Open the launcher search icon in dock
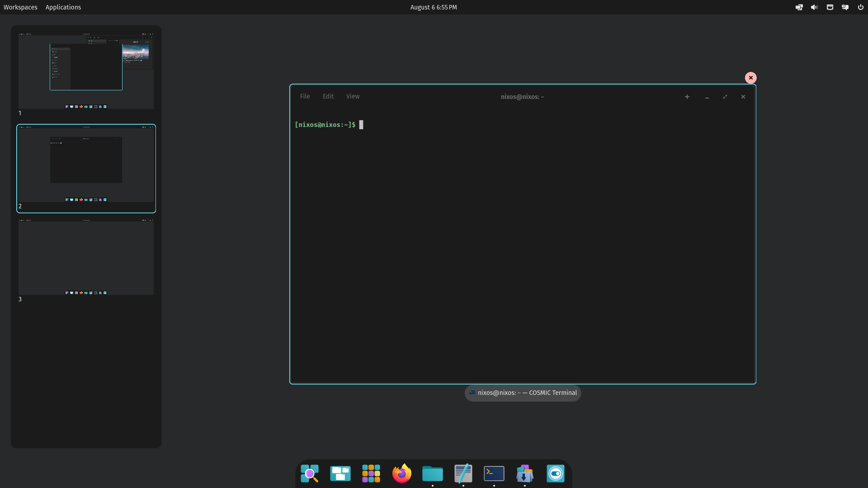 tap(310, 474)
